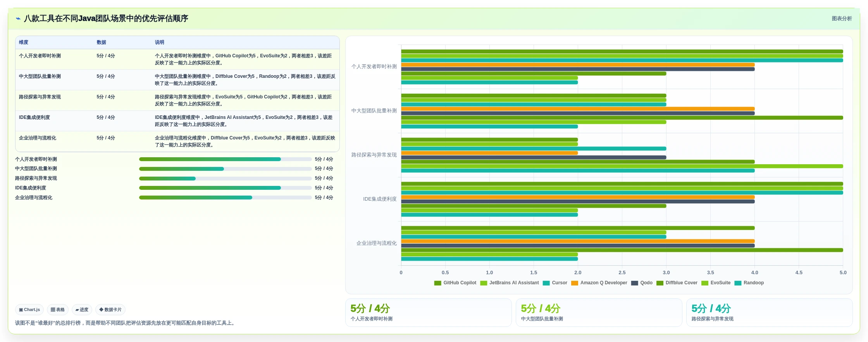Click the 企业治理与流程化 chart axis label
This screenshot has width=868, height=342.
pos(377,243)
